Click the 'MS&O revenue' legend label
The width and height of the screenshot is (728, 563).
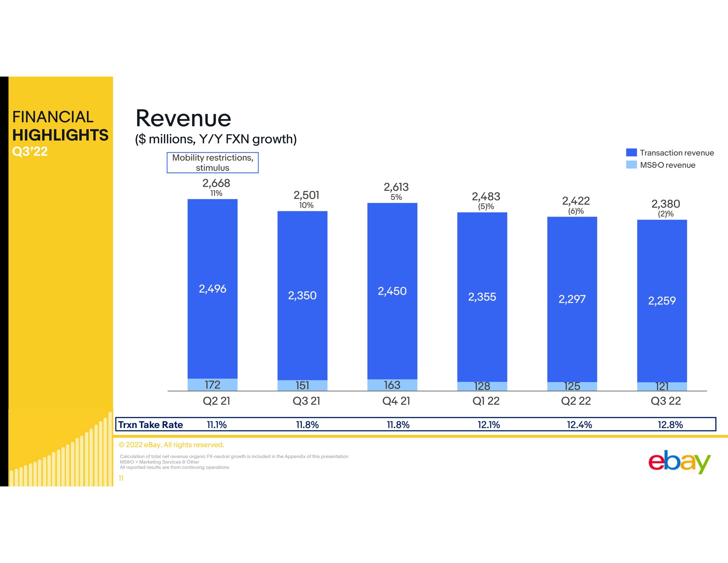668,165
